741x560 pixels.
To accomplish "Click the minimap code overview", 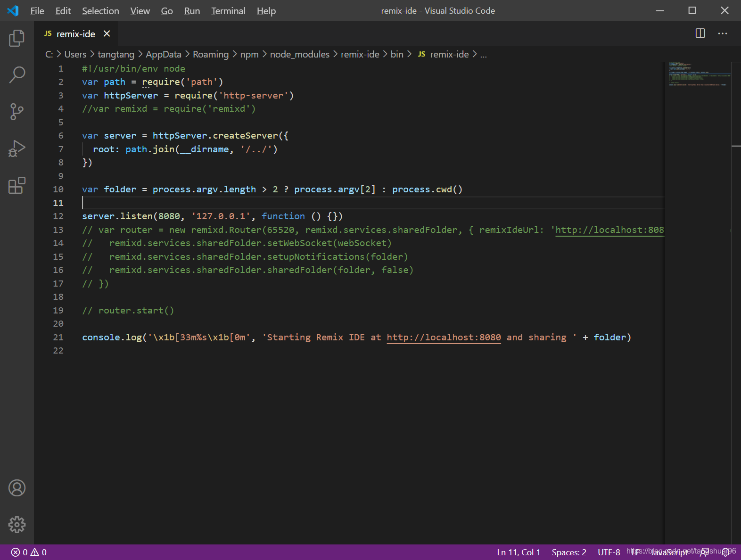I will [698, 74].
